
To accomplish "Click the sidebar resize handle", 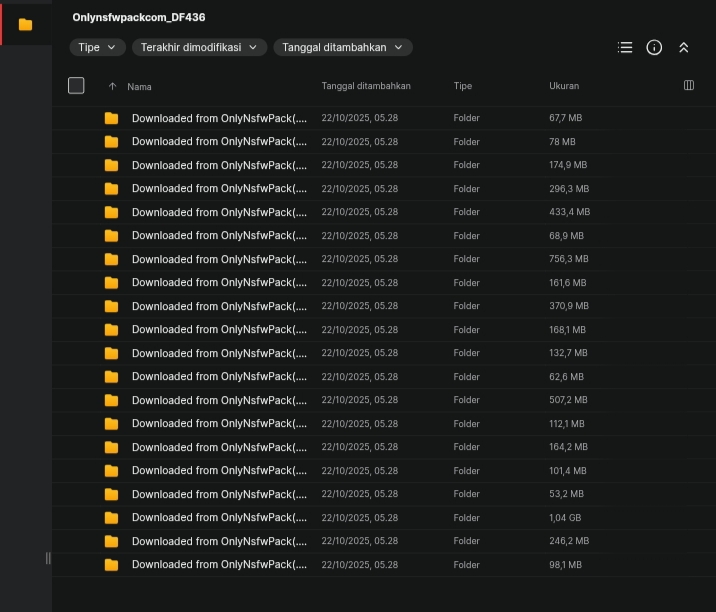I will (x=48, y=558).
